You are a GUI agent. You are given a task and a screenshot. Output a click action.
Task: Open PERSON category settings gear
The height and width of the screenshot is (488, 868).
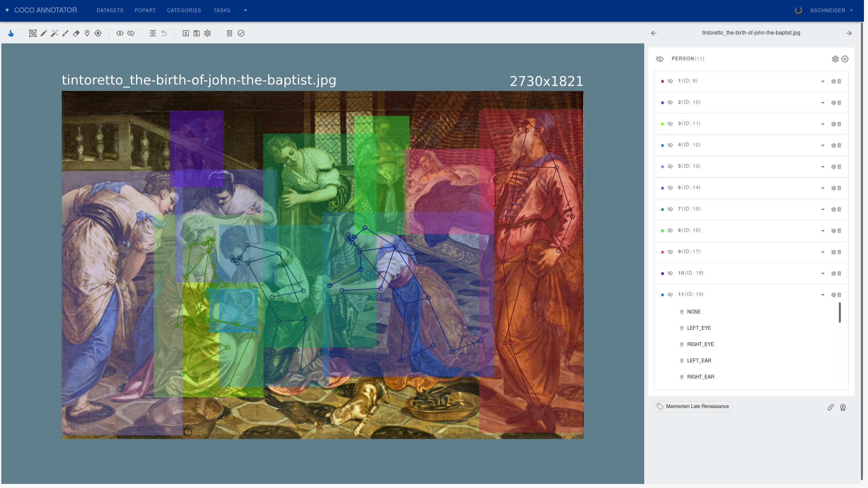(x=835, y=59)
